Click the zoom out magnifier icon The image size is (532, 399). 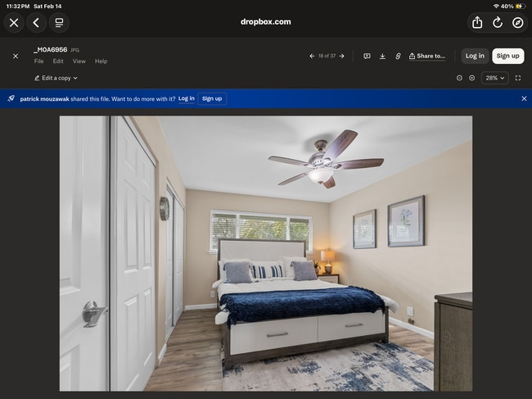tap(459, 78)
